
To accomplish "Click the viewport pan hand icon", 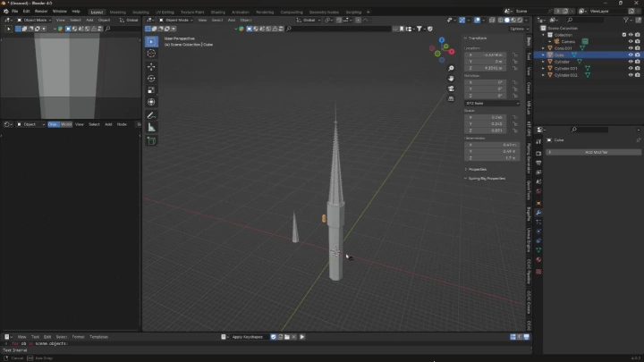I will click(451, 79).
